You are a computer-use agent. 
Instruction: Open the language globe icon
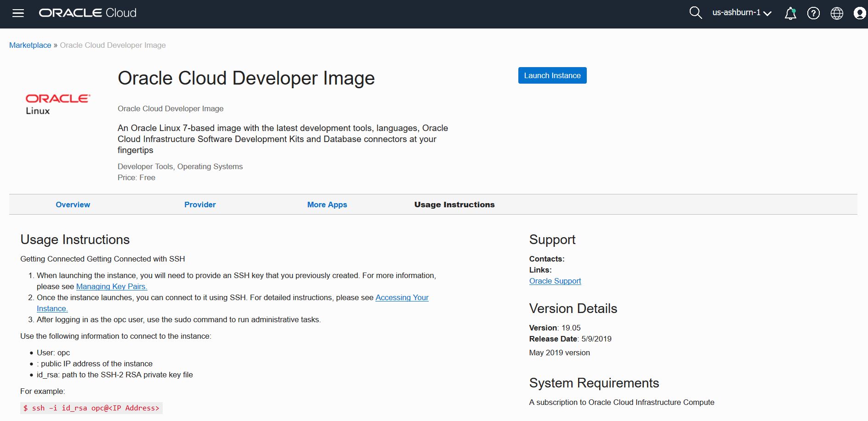[x=837, y=13]
